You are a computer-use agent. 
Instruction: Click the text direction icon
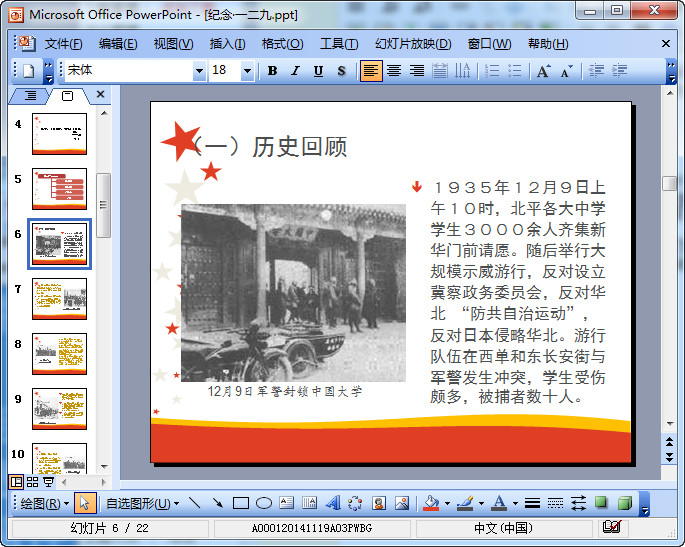(463, 70)
